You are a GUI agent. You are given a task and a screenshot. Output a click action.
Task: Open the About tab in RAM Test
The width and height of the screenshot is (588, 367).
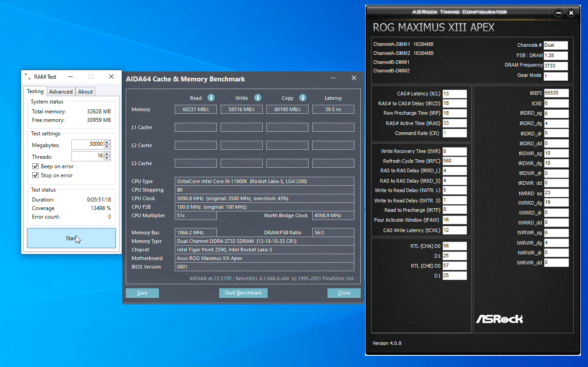pos(85,92)
